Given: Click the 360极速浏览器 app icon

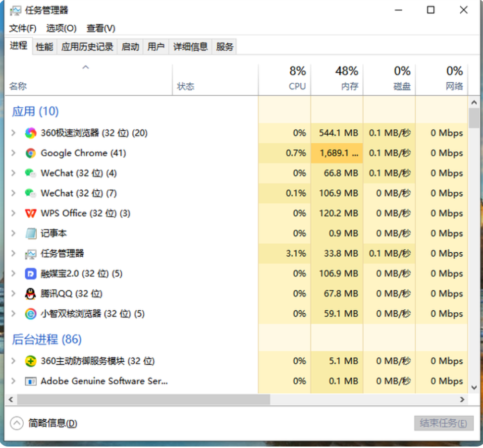Looking at the screenshot, I should [x=31, y=133].
